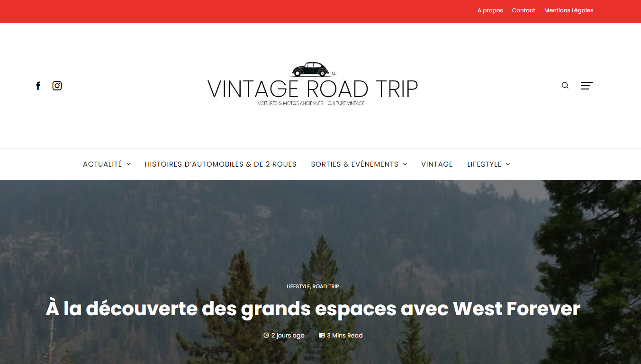641x364 pixels.
Task: Open the West Forever article headline
Action: coord(313,309)
